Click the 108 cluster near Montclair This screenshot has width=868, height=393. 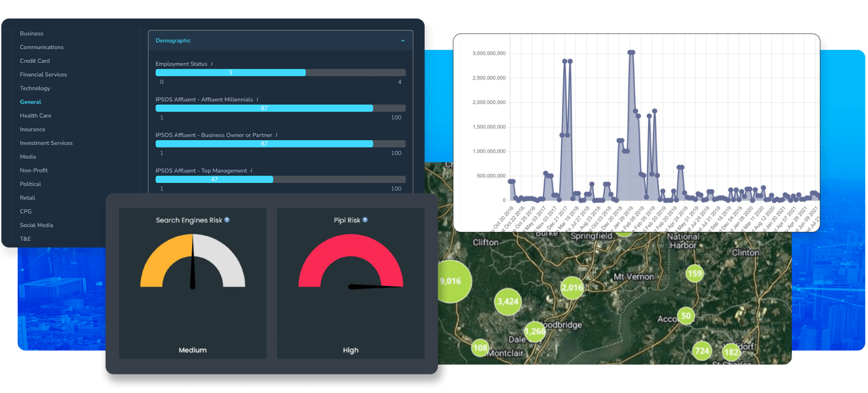coord(480,347)
